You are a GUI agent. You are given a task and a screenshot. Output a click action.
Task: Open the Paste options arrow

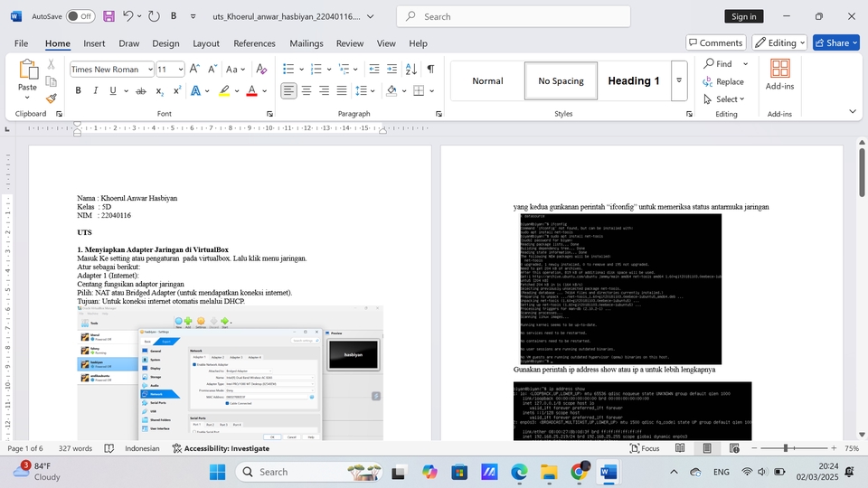click(x=27, y=98)
